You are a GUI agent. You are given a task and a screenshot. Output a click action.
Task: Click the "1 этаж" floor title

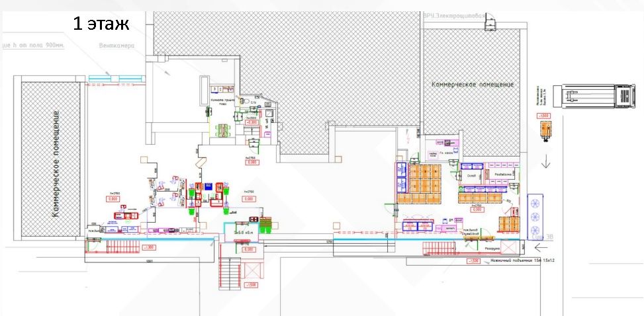tap(101, 24)
